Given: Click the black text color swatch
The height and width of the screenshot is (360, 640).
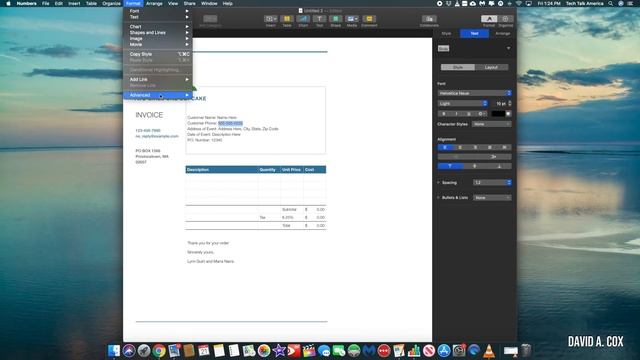Looking at the screenshot, I should [x=498, y=114].
